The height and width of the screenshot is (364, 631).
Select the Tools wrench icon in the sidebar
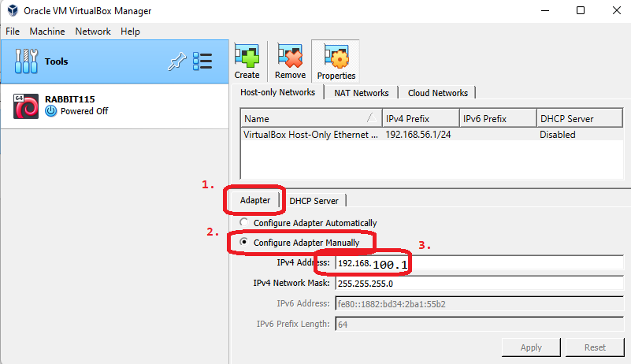(x=26, y=61)
